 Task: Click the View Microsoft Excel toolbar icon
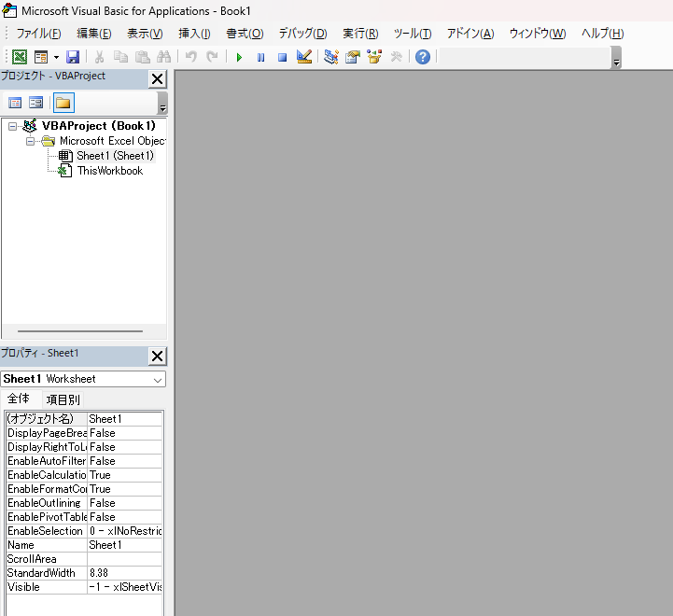[20, 57]
